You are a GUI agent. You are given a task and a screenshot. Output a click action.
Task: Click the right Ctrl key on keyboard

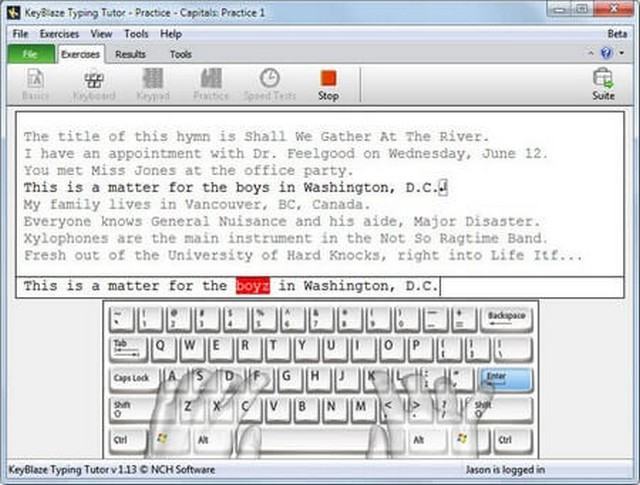click(513, 440)
